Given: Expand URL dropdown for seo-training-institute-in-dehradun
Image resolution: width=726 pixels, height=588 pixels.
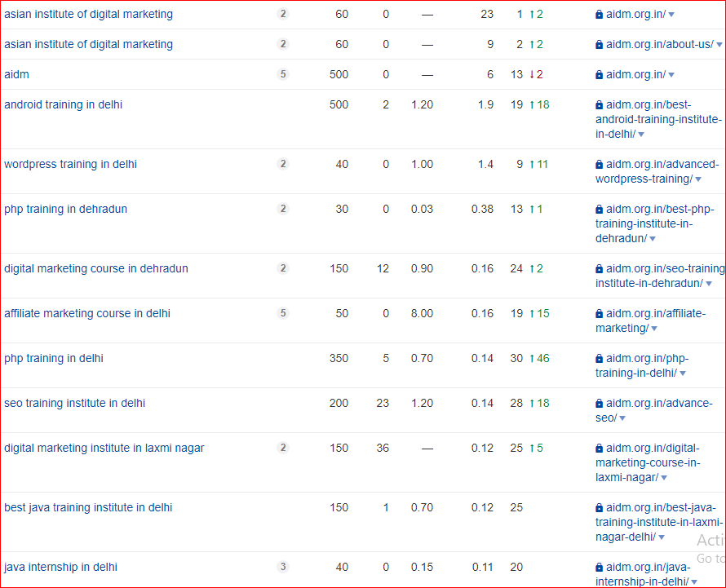Looking at the screenshot, I should point(709,284).
